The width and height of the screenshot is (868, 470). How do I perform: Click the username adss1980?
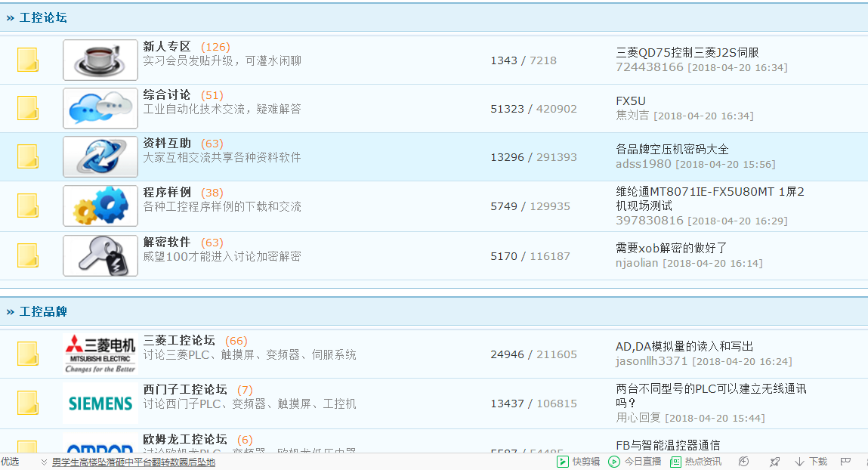tap(644, 164)
